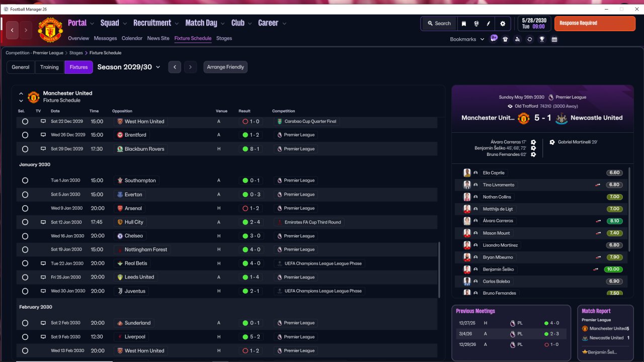This screenshot has width=644, height=362.
Task: Click the calendar grid shortcut icon
Action: (554, 39)
